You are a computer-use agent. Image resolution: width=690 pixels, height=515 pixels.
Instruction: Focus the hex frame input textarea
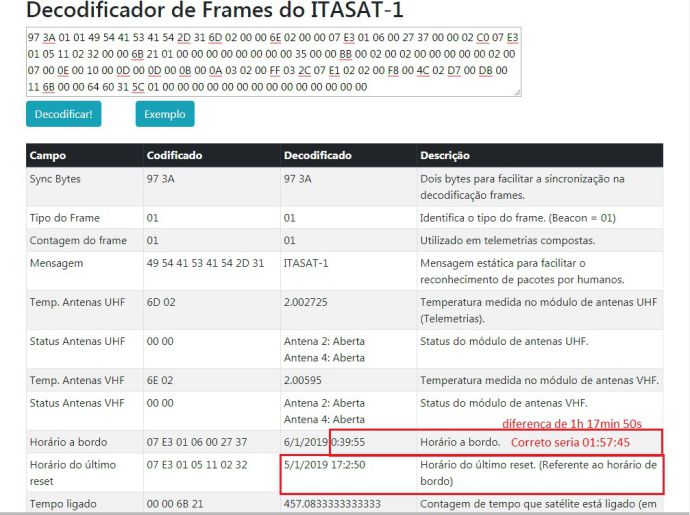pos(270,61)
